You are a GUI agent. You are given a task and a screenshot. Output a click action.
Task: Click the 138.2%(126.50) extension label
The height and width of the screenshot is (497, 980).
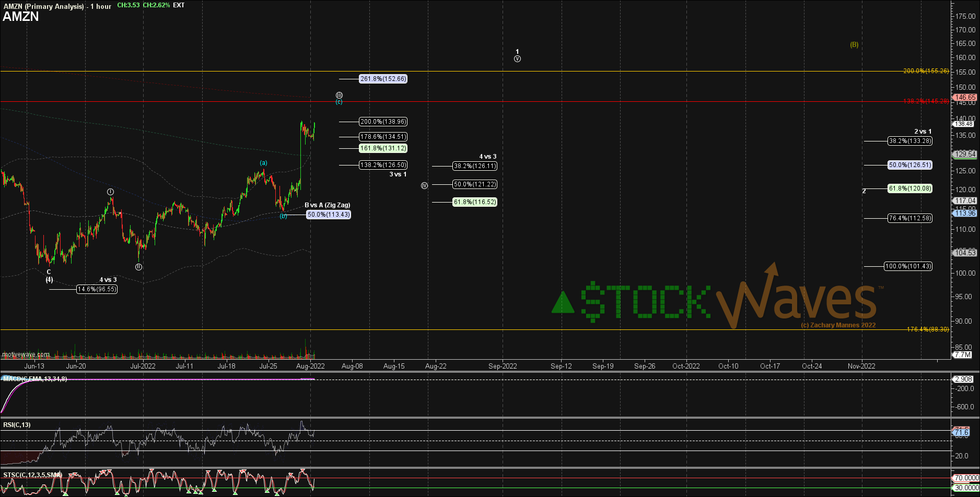[x=383, y=165]
